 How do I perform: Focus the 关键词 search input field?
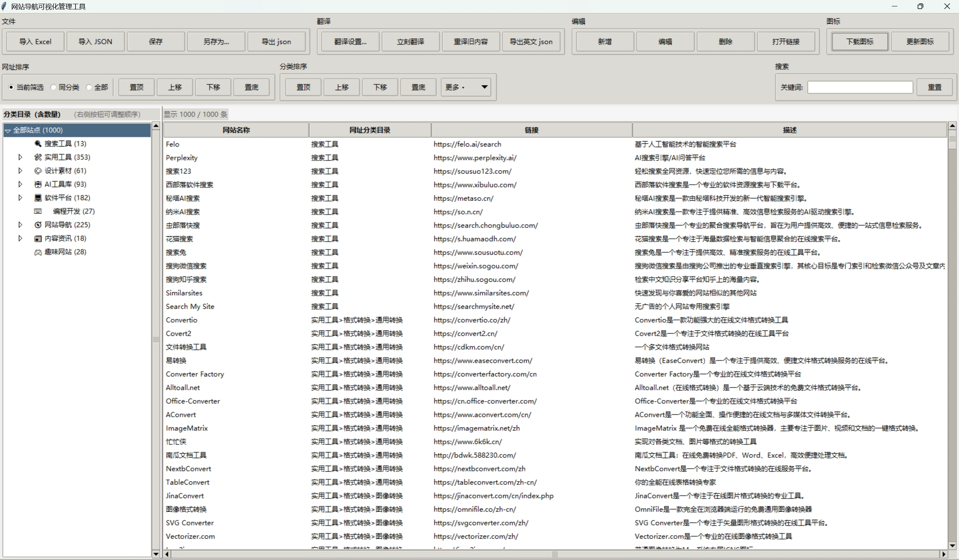(x=860, y=88)
